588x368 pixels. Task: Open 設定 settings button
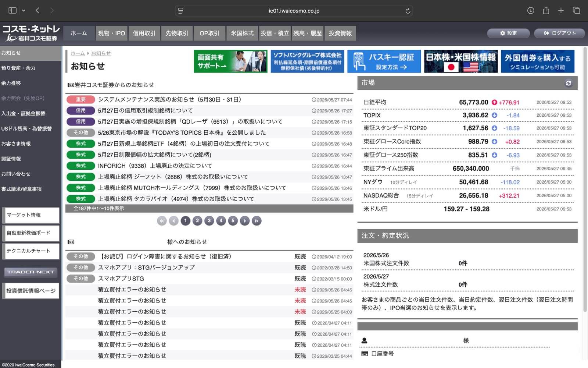click(508, 33)
